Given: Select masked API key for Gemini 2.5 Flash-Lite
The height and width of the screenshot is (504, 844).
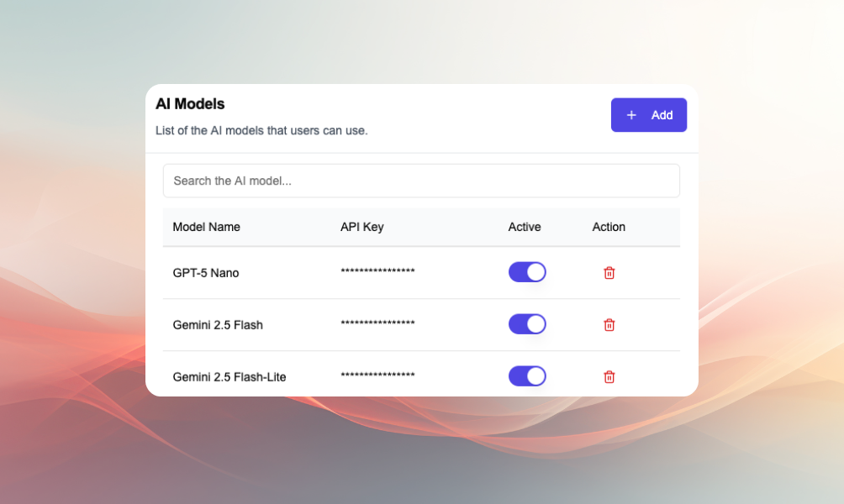Looking at the screenshot, I should [x=377, y=375].
